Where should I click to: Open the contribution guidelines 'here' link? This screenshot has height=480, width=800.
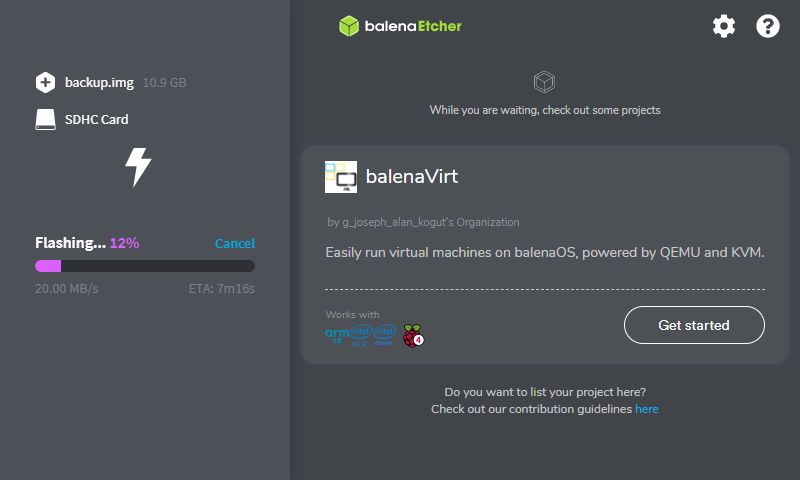(646, 409)
